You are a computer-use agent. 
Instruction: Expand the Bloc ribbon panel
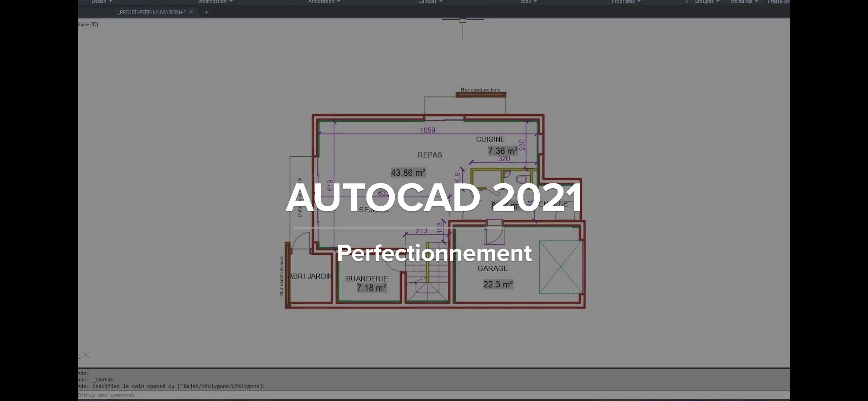(529, 2)
